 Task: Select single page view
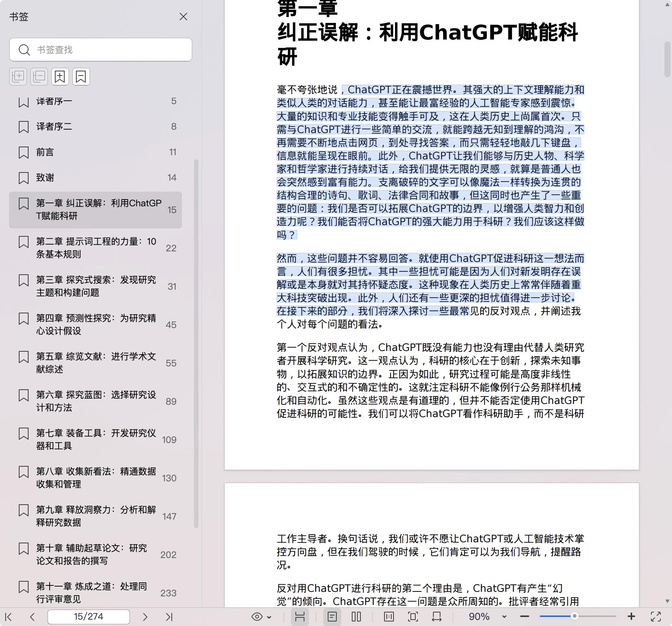(x=332, y=617)
